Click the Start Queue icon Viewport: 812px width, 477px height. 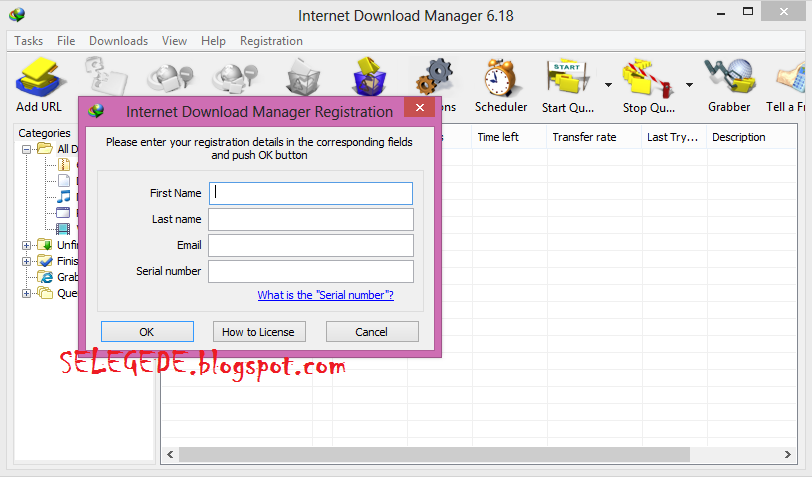[x=568, y=77]
